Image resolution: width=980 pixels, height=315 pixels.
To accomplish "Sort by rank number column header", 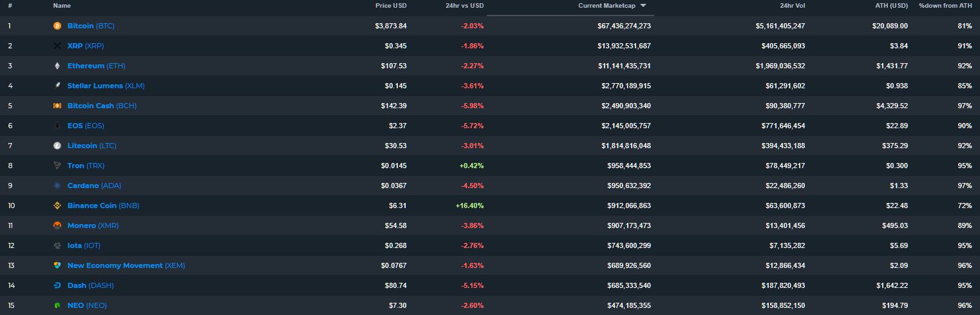I will coord(10,6).
